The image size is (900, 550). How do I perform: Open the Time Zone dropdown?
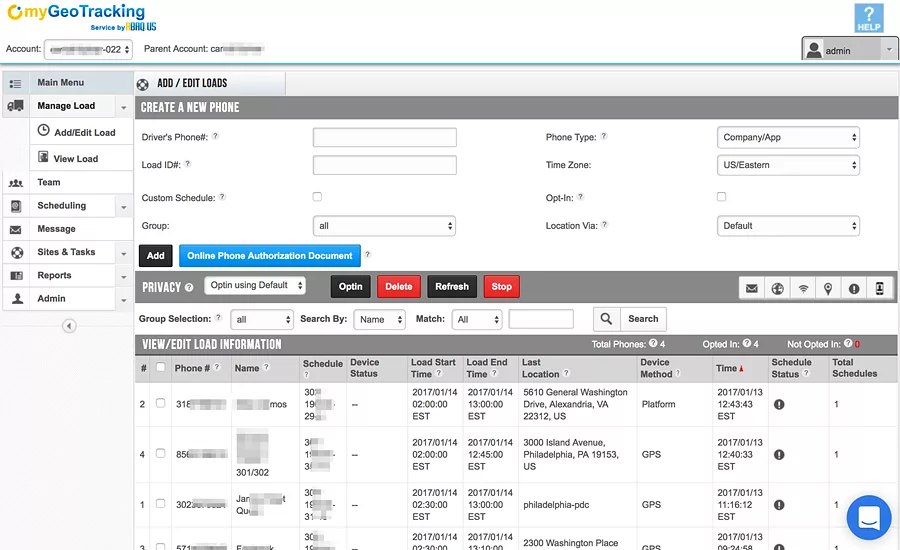click(788, 165)
